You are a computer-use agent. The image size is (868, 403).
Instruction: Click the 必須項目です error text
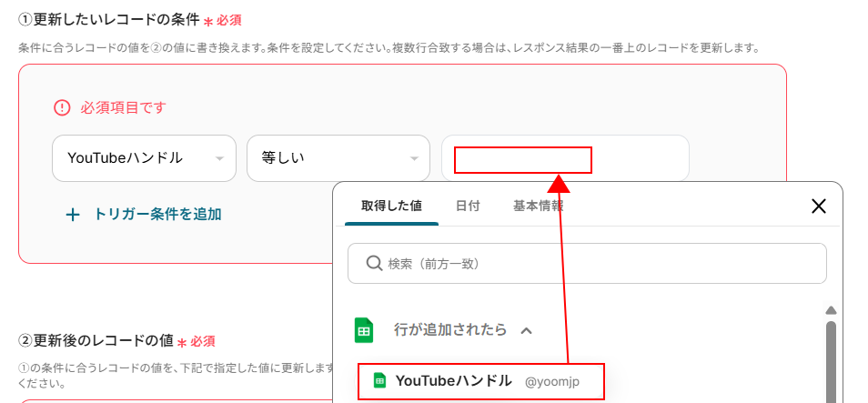[x=124, y=107]
